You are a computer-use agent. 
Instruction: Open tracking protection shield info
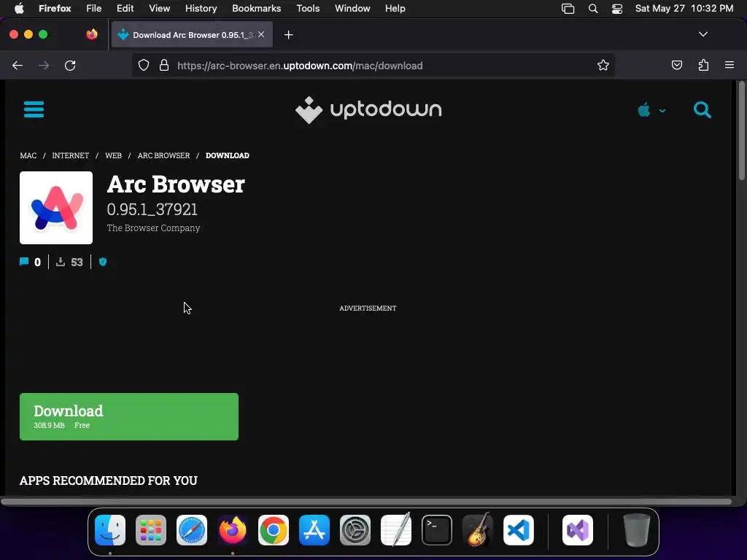point(144,65)
